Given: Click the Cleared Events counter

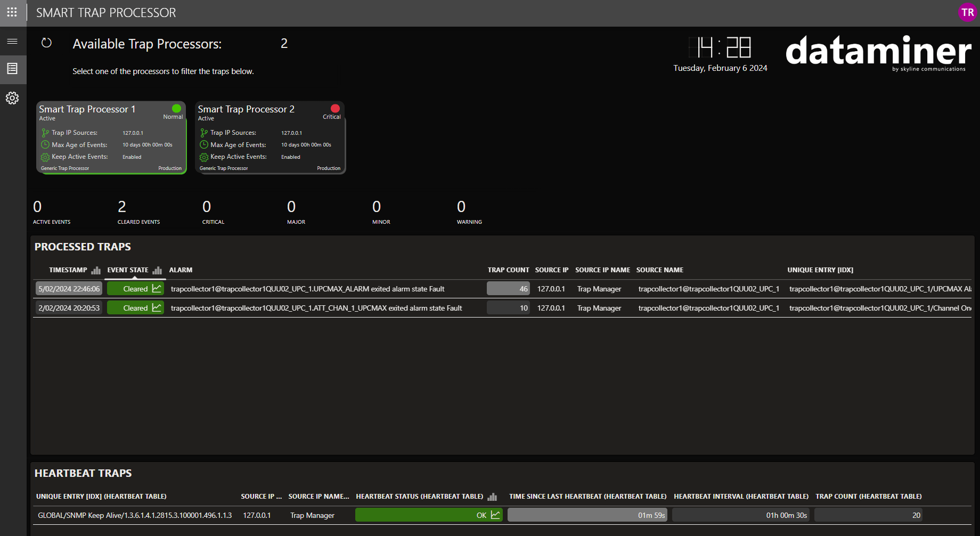Looking at the screenshot, I should 138,212.
